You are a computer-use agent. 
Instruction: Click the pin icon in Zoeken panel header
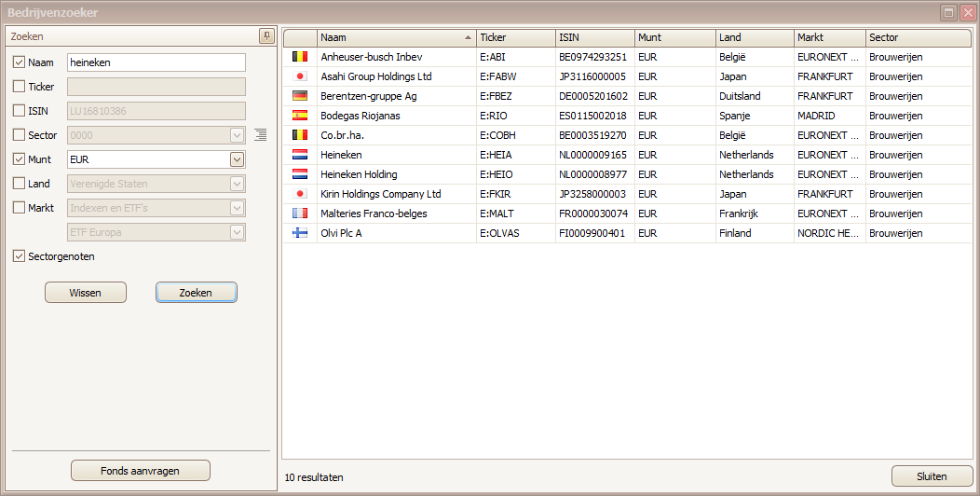[x=266, y=36]
